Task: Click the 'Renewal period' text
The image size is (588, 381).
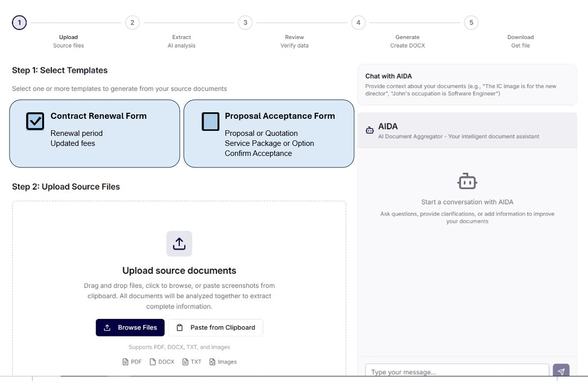Action: pos(77,133)
